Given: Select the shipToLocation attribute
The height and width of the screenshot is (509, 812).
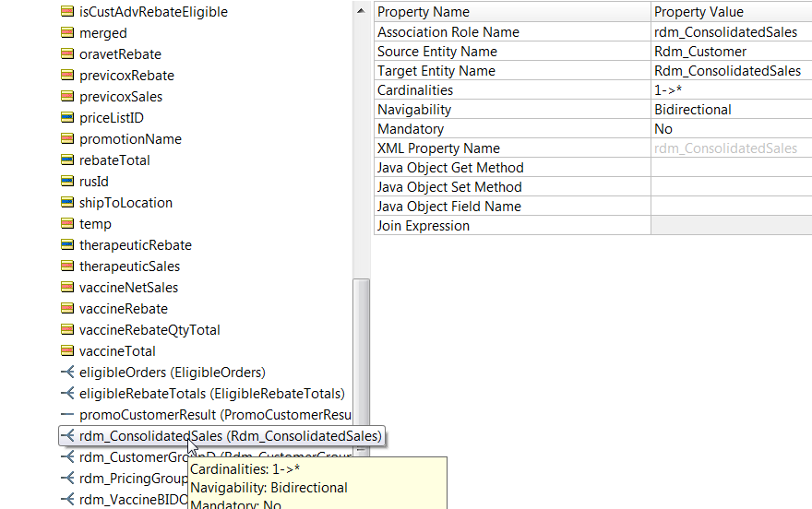Looking at the screenshot, I should point(125,203).
